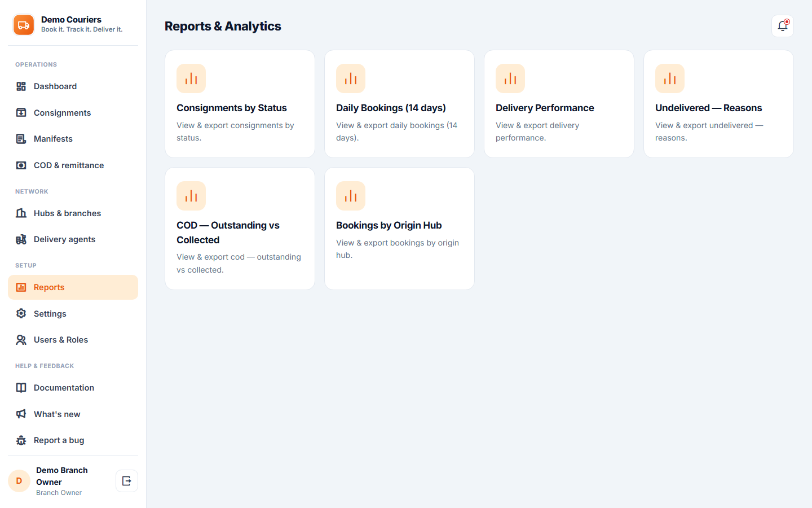Click the Report a bug icon
This screenshot has height=508, width=812.
click(x=21, y=440)
